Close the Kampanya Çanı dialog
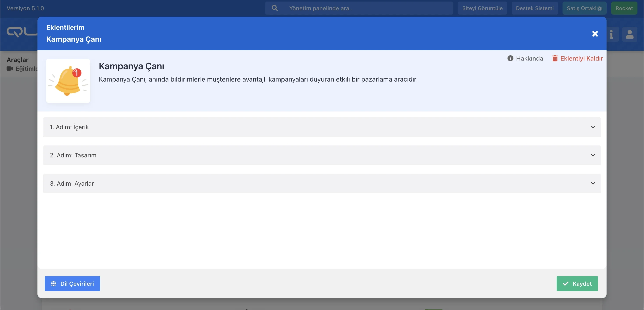The height and width of the screenshot is (310, 644). [595, 34]
